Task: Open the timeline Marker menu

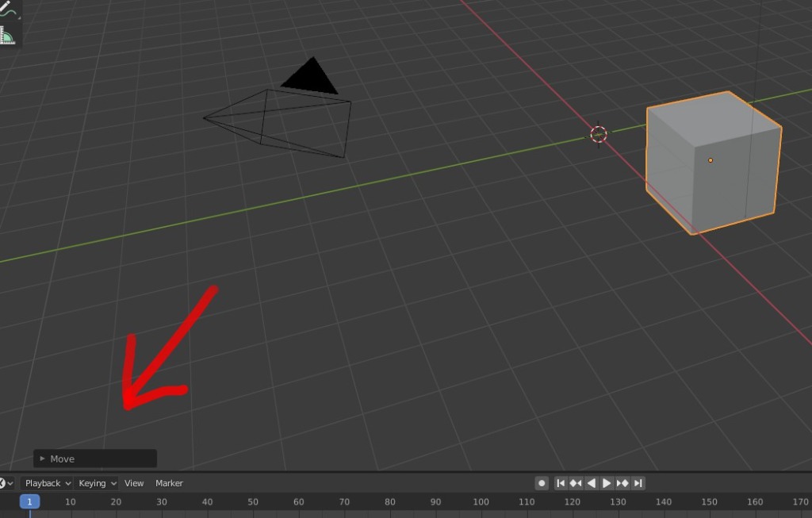Action: coord(169,483)
